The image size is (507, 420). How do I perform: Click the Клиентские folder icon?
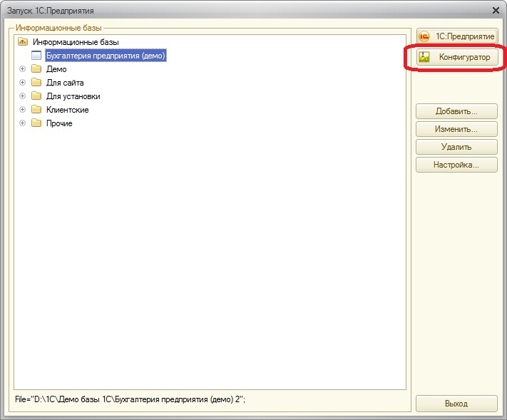click(x=36, y=110)
